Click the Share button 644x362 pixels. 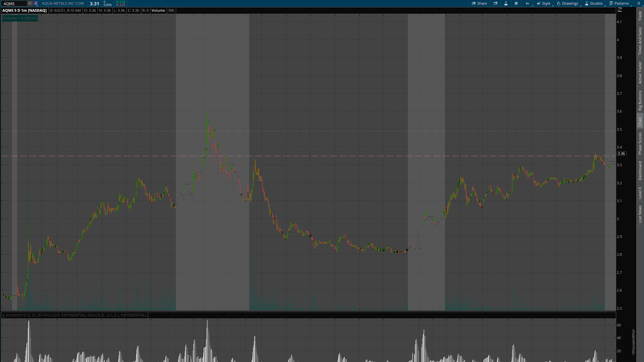pyautogui.click(x=479, y=3)
